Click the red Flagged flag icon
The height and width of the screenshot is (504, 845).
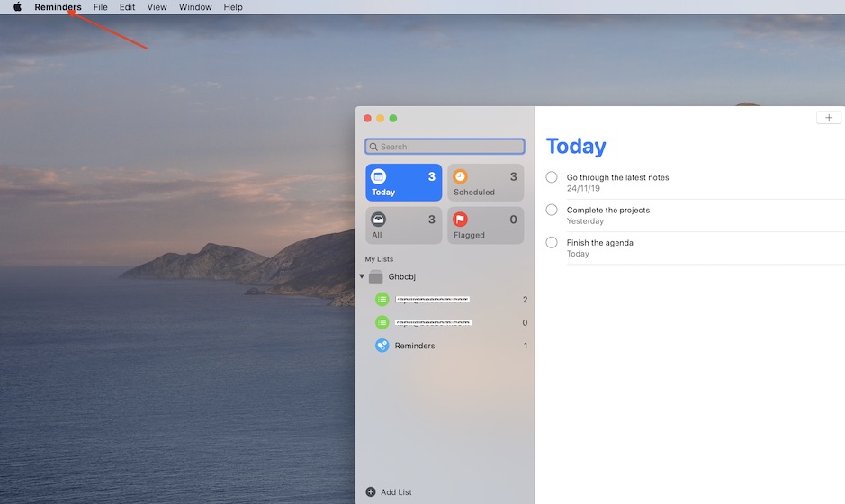pyautogui.click(x=460, y=220)
